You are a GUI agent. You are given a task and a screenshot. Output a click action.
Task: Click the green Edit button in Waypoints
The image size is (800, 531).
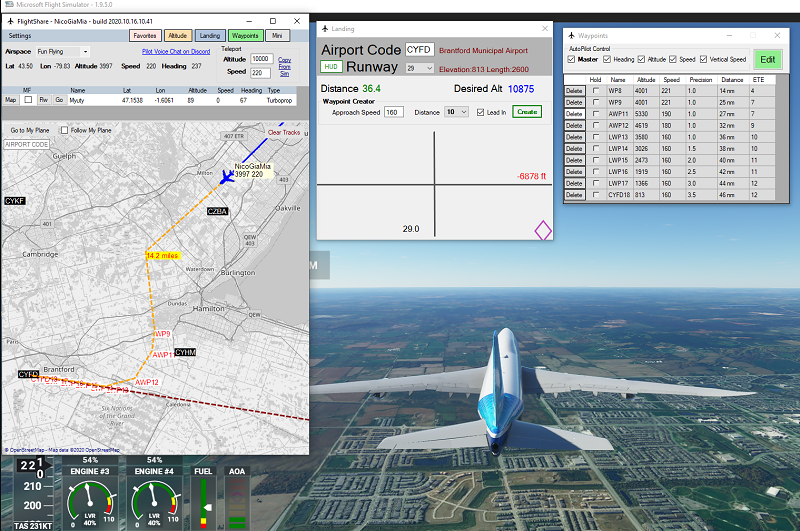[768, 60]
